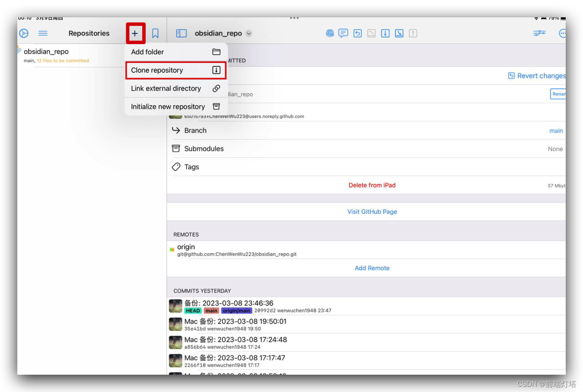The image size is (583, 392).
Task: Tap the fingerprint identity icon
Action: pos(330,33)
